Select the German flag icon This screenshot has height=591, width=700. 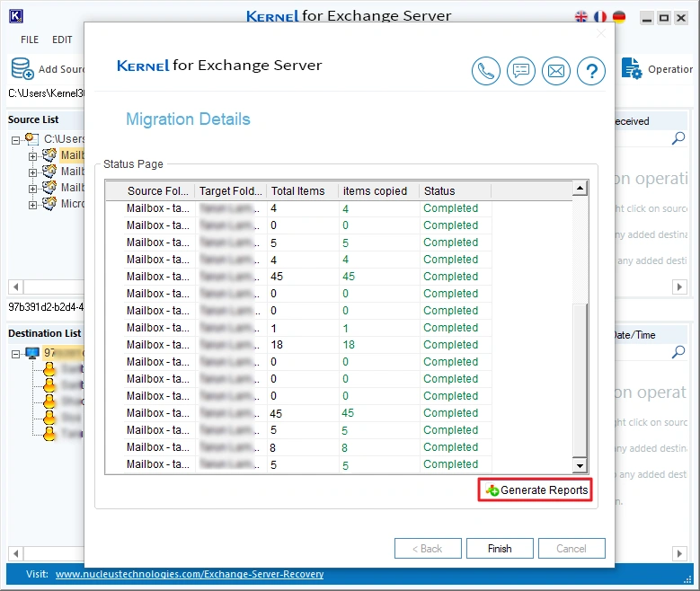(619, 17)
